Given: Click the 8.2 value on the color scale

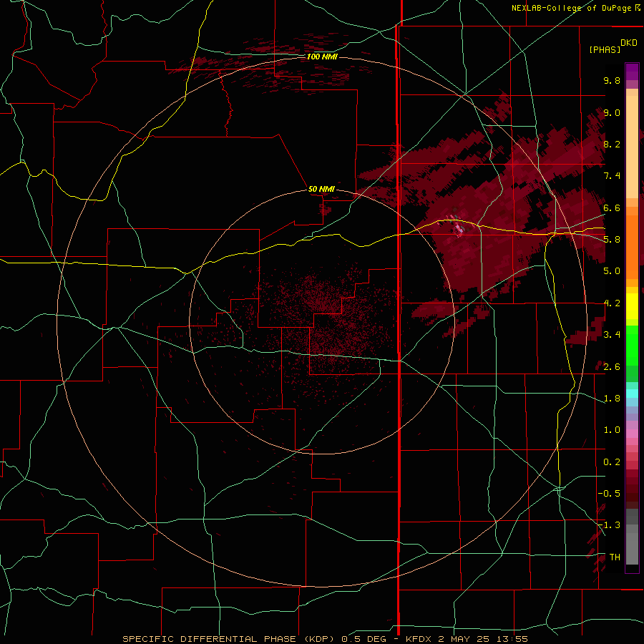Looking at the screenshot, I should pos(612,144).
